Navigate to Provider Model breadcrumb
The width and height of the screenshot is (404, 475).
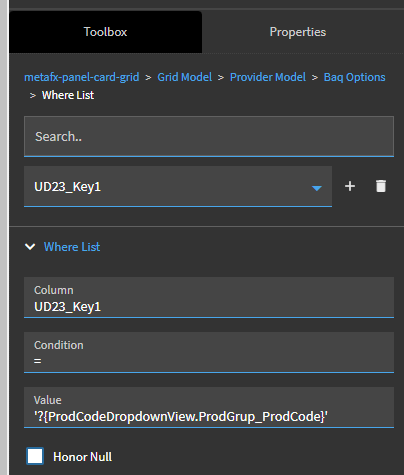(268, 77)
